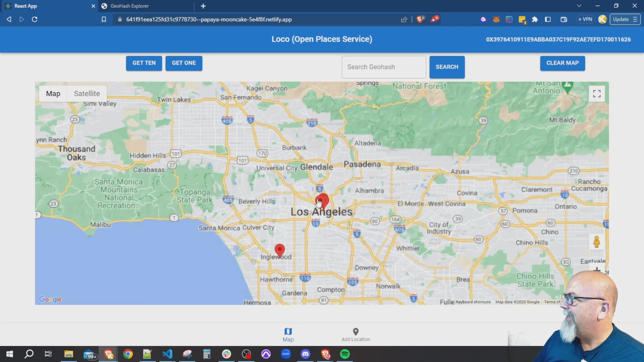Viewport: 644px width, 362px height.
Task: Switch map view to Satellite
Action: (87, 94)
